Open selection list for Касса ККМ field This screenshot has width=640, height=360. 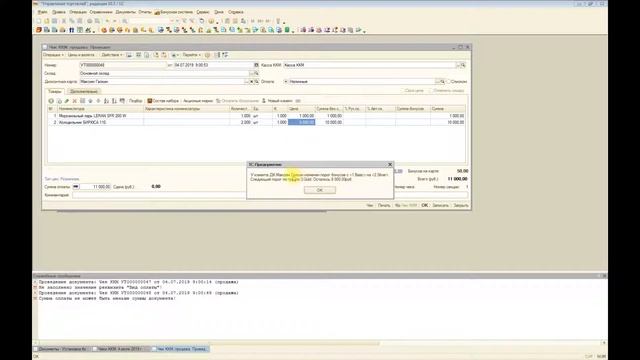[x=458, y=65]
